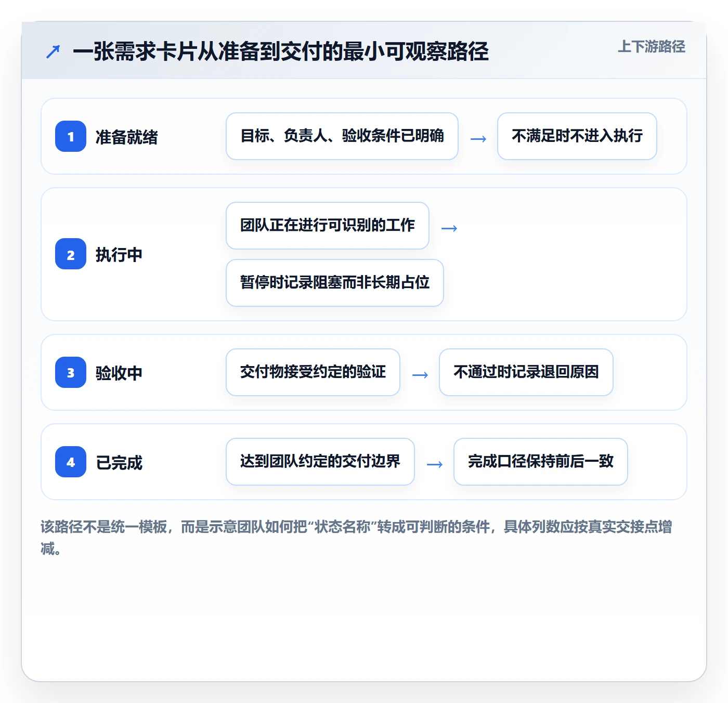Select the 验收中 stage label
Viewport: 728px width, 703px height.
(119, 373)
